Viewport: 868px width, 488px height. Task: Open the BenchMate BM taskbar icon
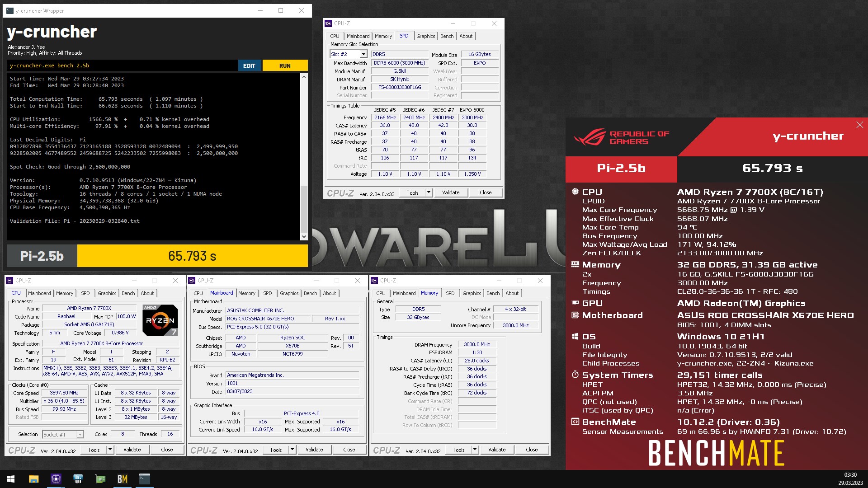[122, 479]
